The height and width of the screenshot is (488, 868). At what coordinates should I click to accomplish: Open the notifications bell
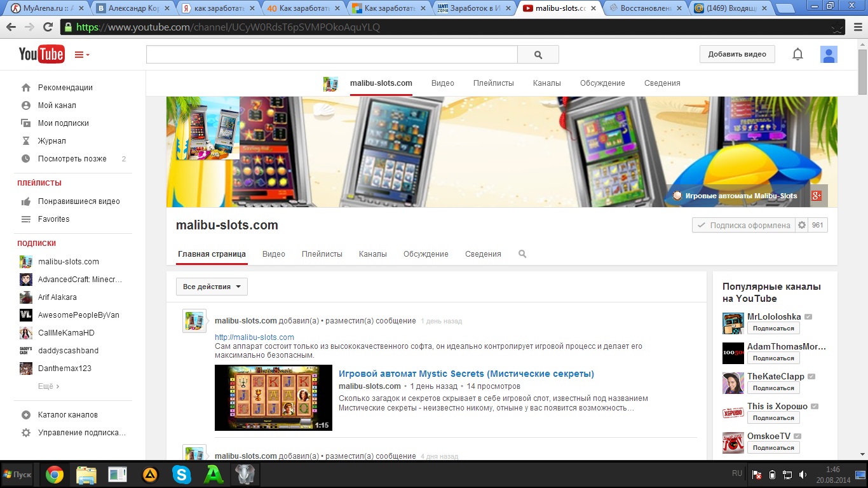(x=797, y=55)
